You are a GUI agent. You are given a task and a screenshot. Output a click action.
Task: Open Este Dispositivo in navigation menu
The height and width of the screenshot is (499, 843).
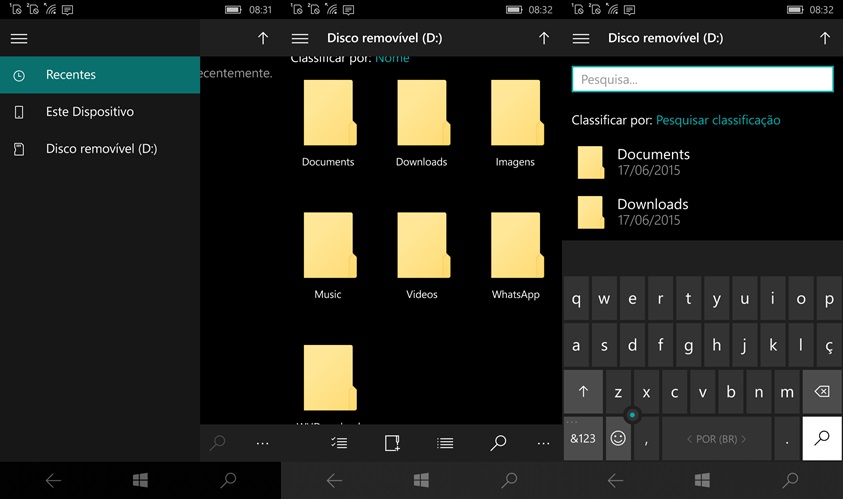[x=100, y=112]
